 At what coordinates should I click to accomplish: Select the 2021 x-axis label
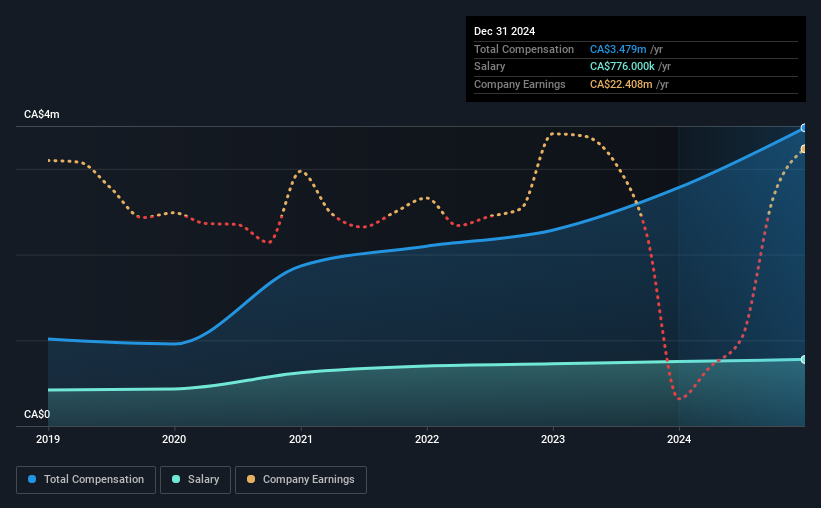coord(301,439)
